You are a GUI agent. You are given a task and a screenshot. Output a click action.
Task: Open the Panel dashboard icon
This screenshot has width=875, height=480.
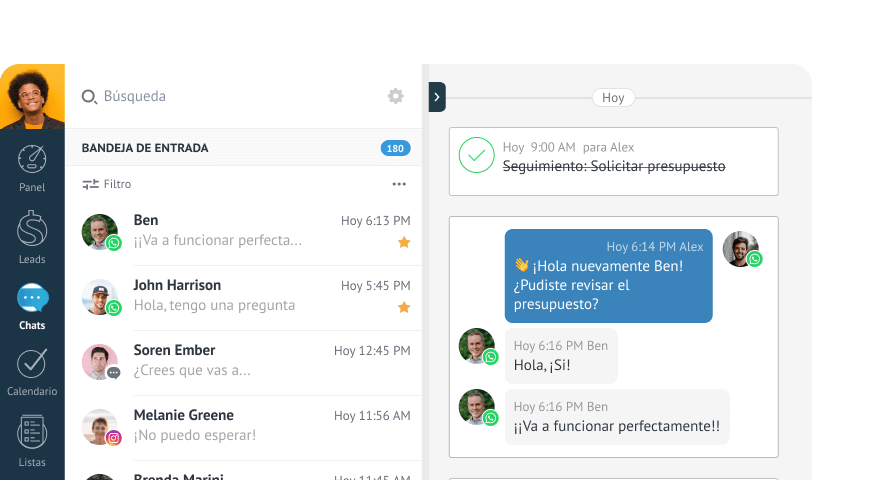32,159
